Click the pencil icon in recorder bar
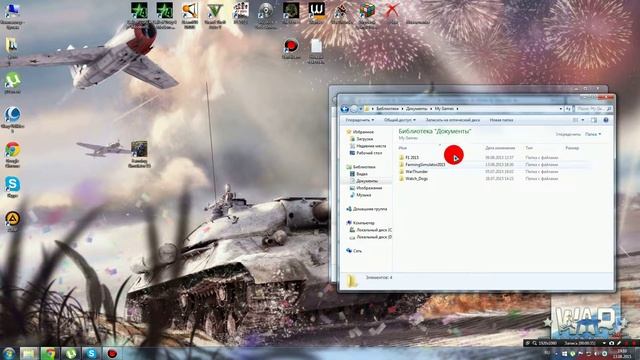The width and height of the screenshot is (640, 360). tap(619, 343)
